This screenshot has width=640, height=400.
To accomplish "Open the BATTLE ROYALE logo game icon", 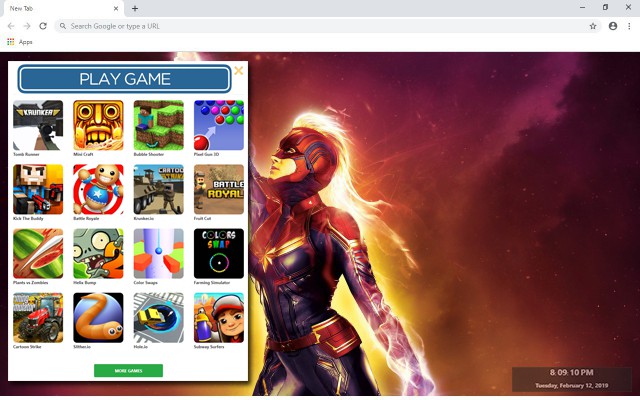I will pyautogui.click(x=219, y=189).
